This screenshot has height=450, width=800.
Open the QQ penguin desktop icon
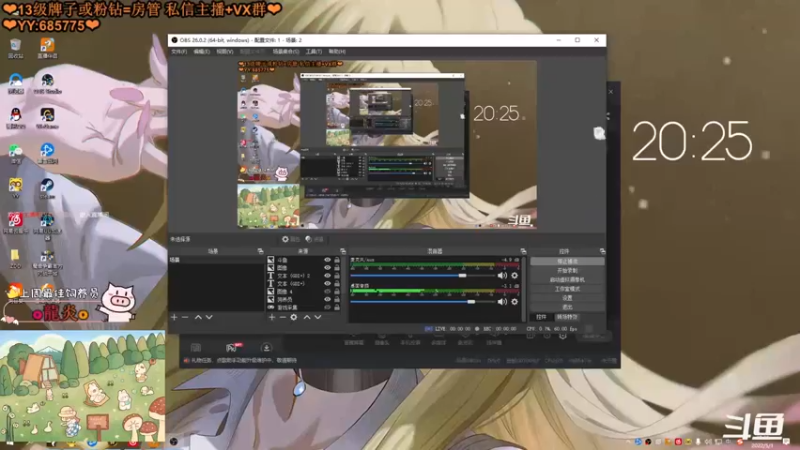click(15, 118)
